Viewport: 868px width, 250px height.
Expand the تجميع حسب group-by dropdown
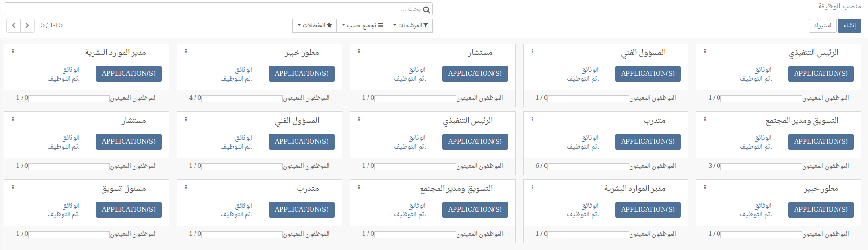pyautogui.click(x=362, y=25)
